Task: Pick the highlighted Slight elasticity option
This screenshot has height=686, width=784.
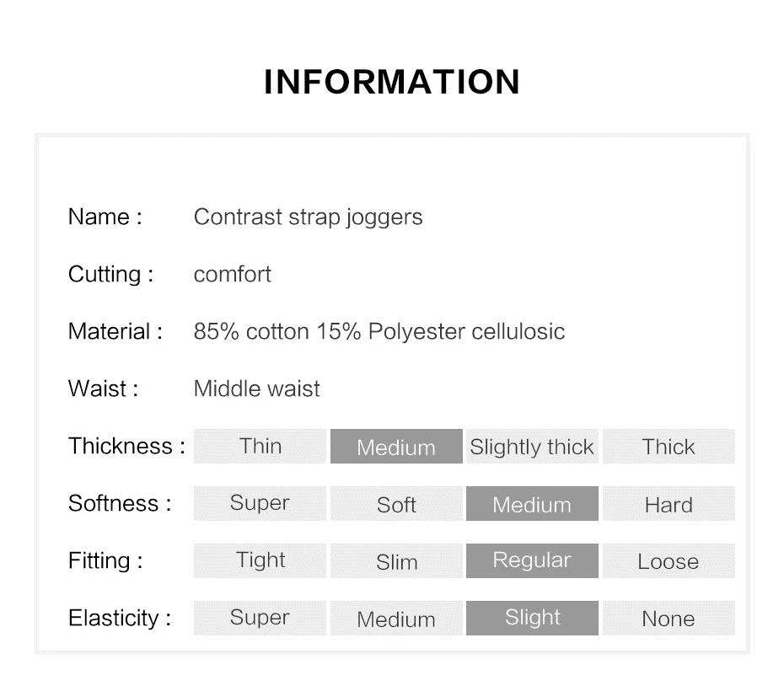Action: click(x=532, y=618)
